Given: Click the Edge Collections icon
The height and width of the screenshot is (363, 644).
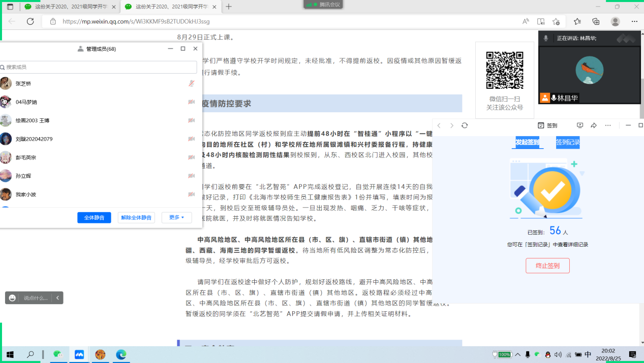Looking at the screenshot, I should 596,21.
